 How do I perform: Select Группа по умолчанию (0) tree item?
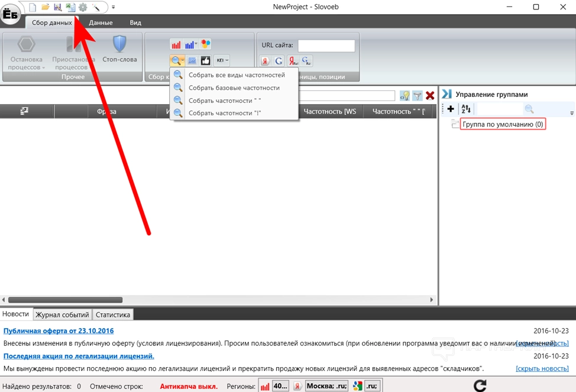[x=503, y=124]
